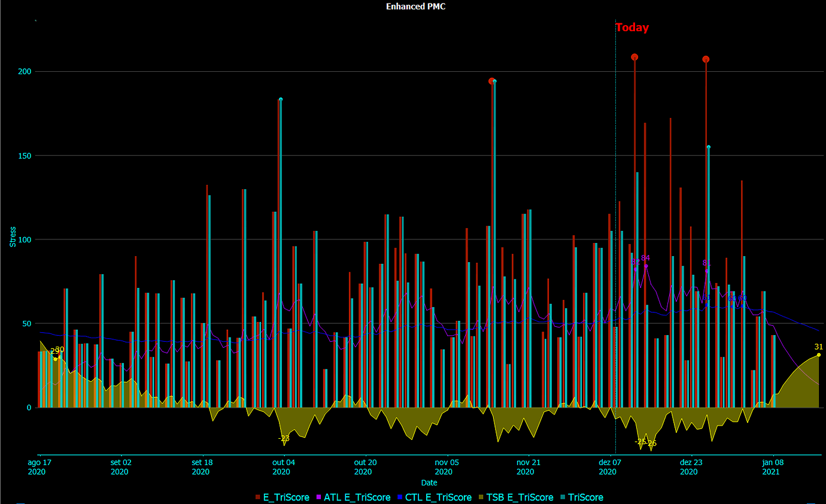
Task: Click the Enhanced PMC chart title
Action: (414, 7)
